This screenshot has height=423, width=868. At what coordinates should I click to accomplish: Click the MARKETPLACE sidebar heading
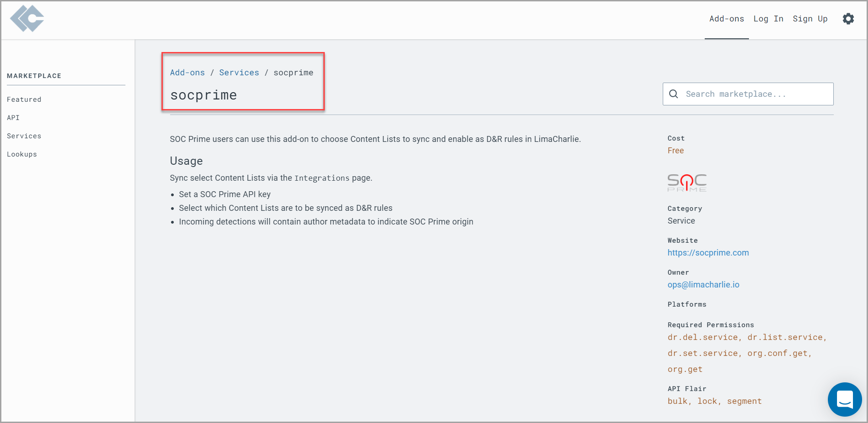[34, 76]
